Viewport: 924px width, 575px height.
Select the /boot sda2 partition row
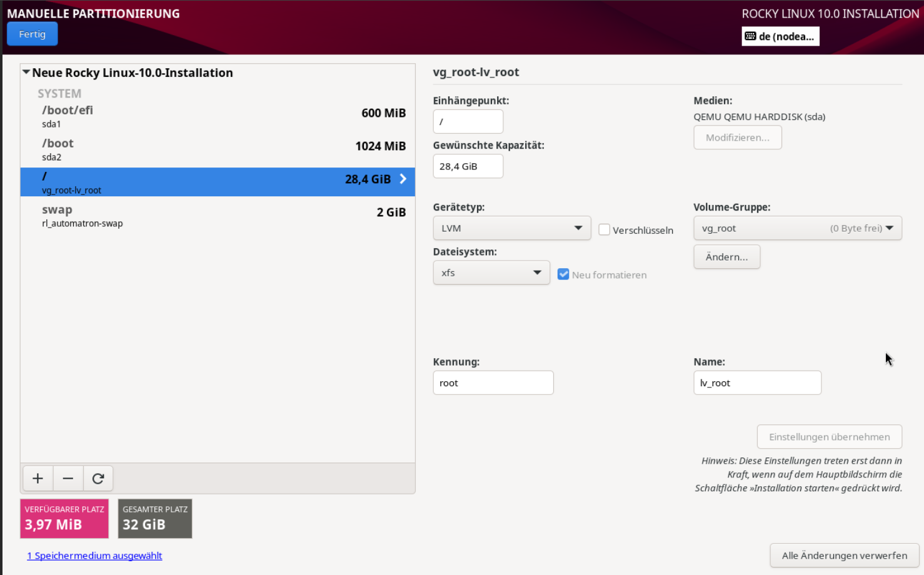pos(218,149)
